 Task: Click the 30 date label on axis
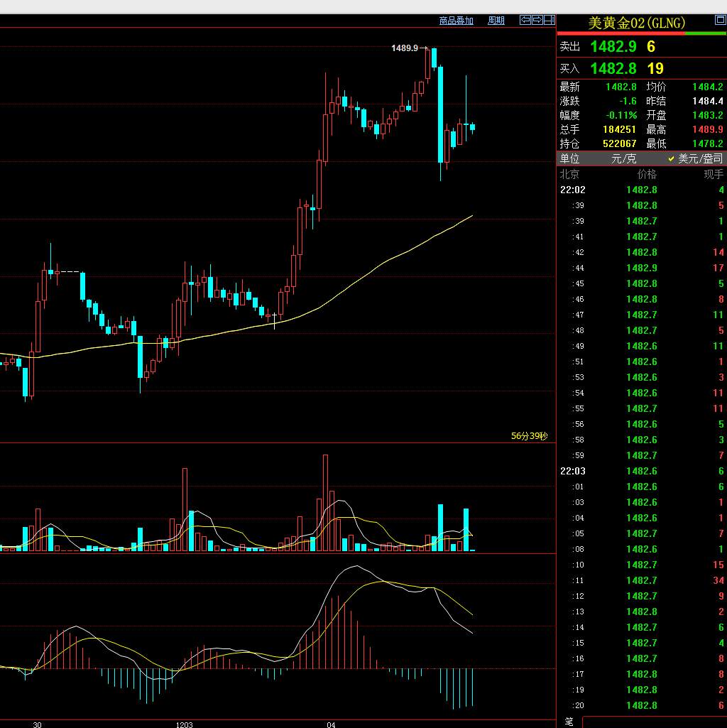(x=37, y=724)
